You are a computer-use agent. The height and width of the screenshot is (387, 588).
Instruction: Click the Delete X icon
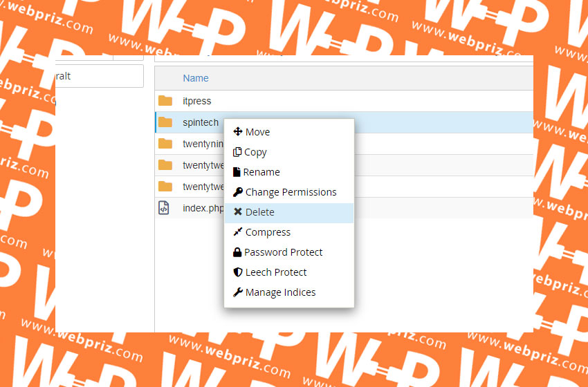pyautogui.click(x=238, y=211)
